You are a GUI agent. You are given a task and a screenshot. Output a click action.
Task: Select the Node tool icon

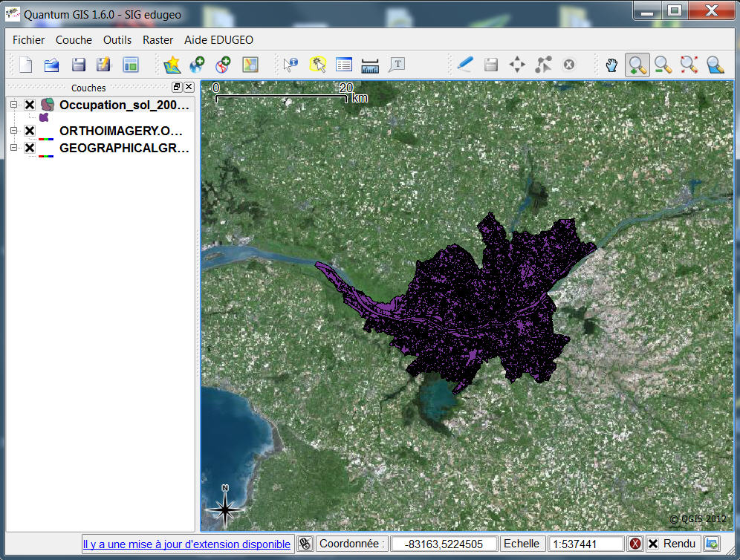(543, 65)
